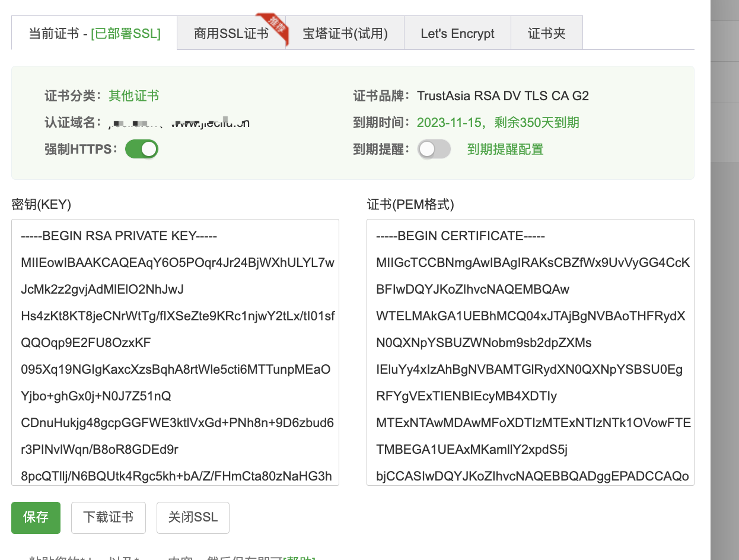The height and width of the screenshot is (560, 739).
Task: Open the 宝塔证书(试用) tab
Action: click(345, 34)
